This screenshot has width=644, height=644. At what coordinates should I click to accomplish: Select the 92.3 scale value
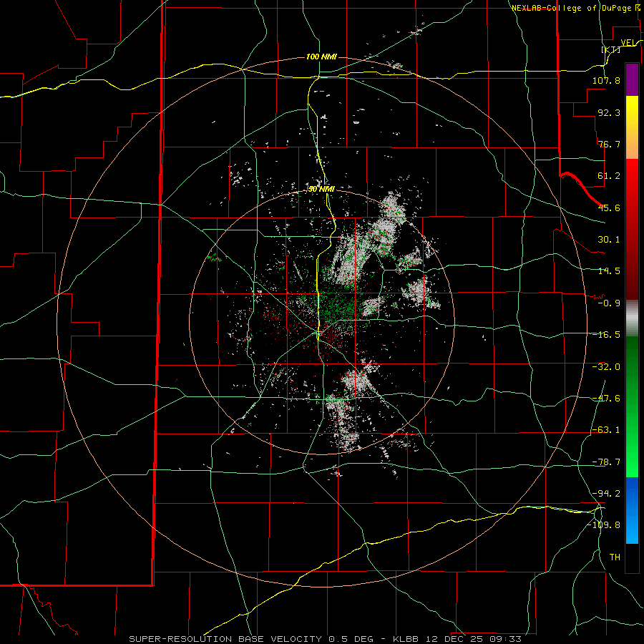click(x=609, y=112)
